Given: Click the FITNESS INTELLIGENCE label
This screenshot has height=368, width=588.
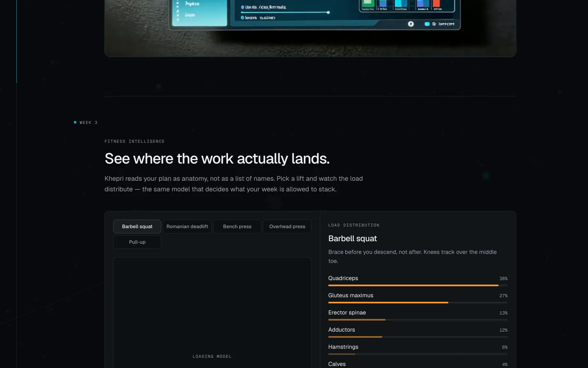Looking at the screenshot, I should click(x=134, y=141).
